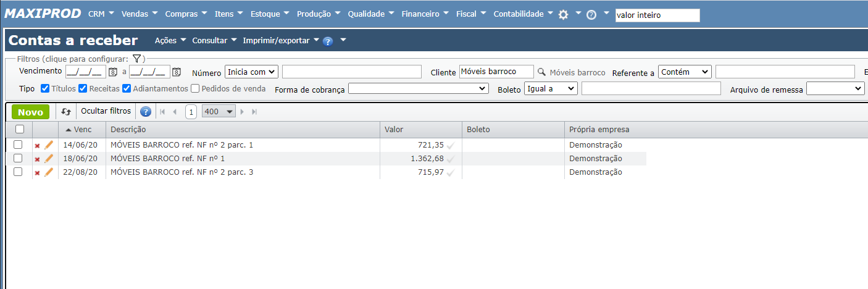This screenshot has height=289, width=868.
Task: Open the help icon in the top menu bar
Action: [591, 15]
